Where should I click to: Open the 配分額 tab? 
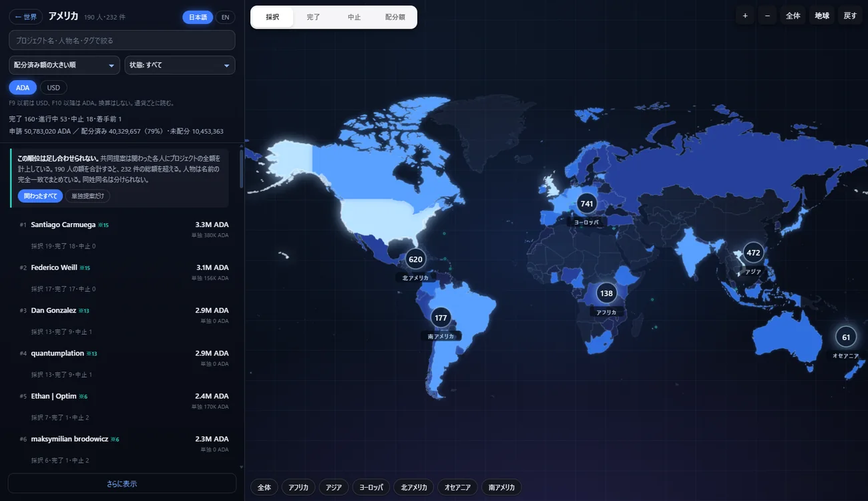point(395,17)
